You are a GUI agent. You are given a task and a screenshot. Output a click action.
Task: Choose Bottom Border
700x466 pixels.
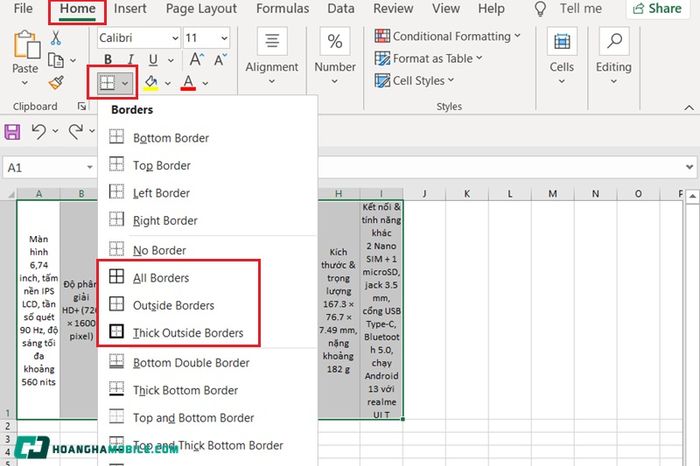coord(208,137)
